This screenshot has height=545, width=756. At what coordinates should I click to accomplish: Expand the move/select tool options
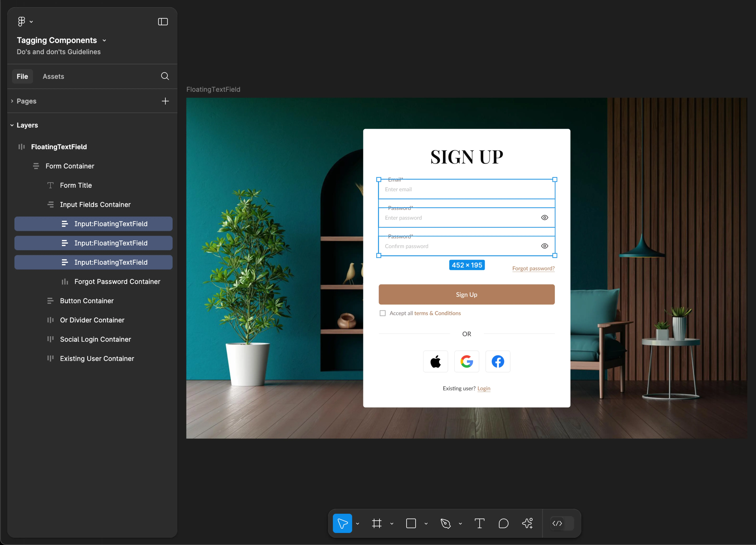[x=358, y=523]
